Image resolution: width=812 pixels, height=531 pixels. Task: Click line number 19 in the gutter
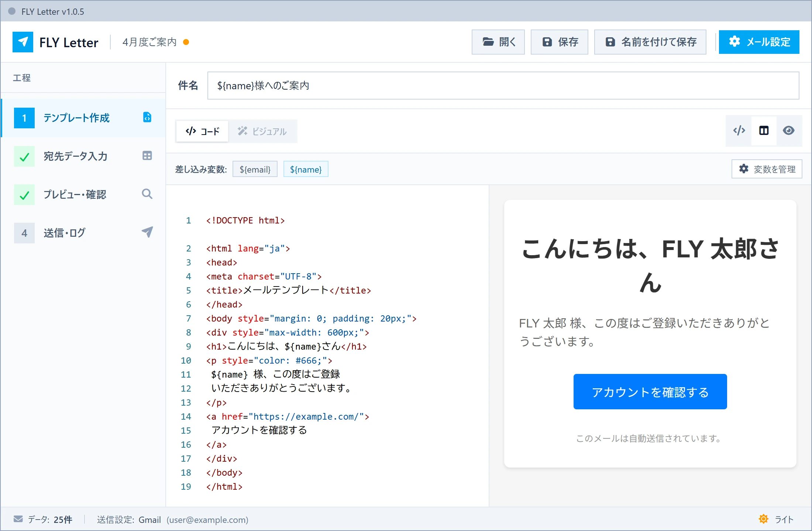click(x=186, y=487)
